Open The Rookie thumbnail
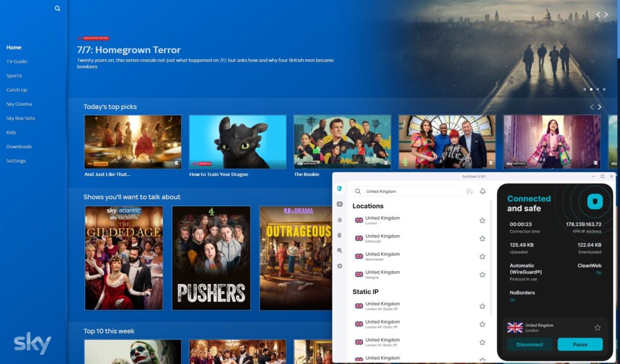 [343, 141]
